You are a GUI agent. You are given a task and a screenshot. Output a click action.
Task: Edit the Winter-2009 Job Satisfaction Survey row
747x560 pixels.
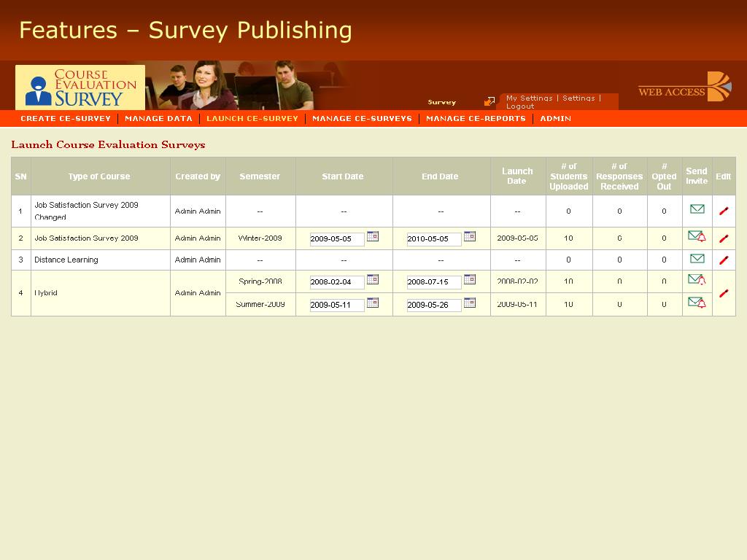click(x=724, y=238)
